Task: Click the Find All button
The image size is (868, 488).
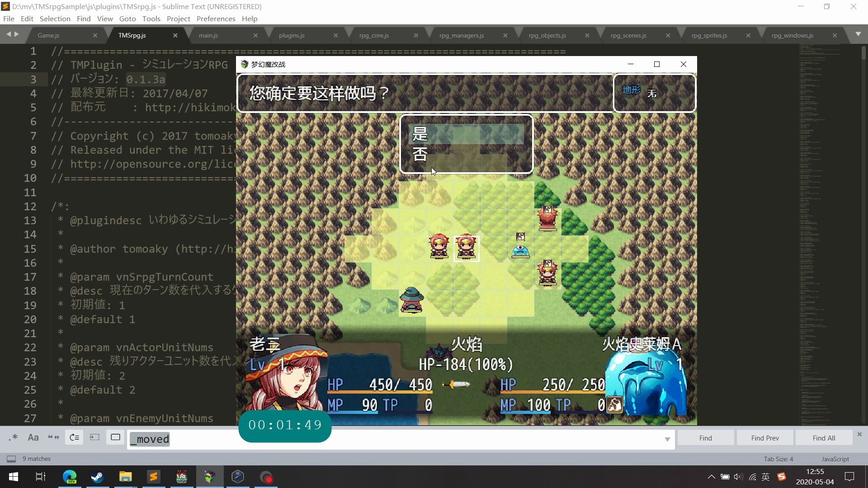Action: click(823, 437)
